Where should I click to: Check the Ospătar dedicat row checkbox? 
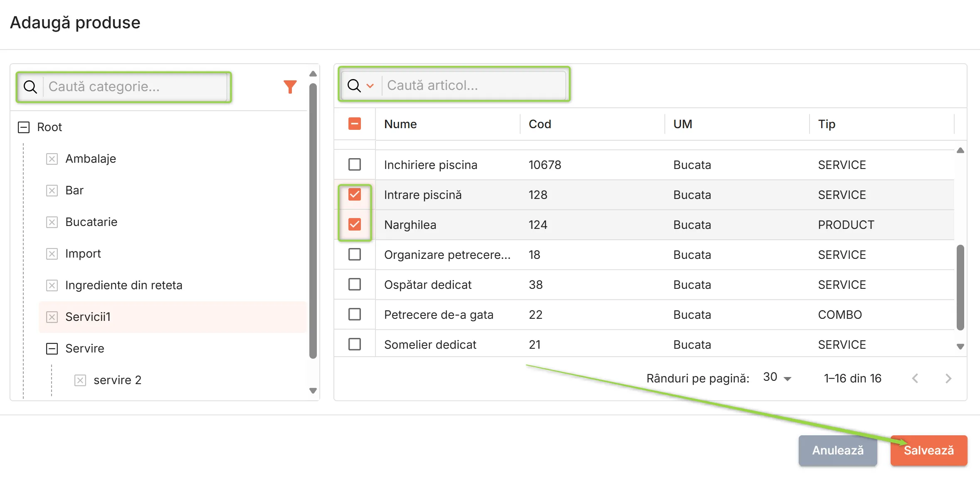[x=354, y=284]
